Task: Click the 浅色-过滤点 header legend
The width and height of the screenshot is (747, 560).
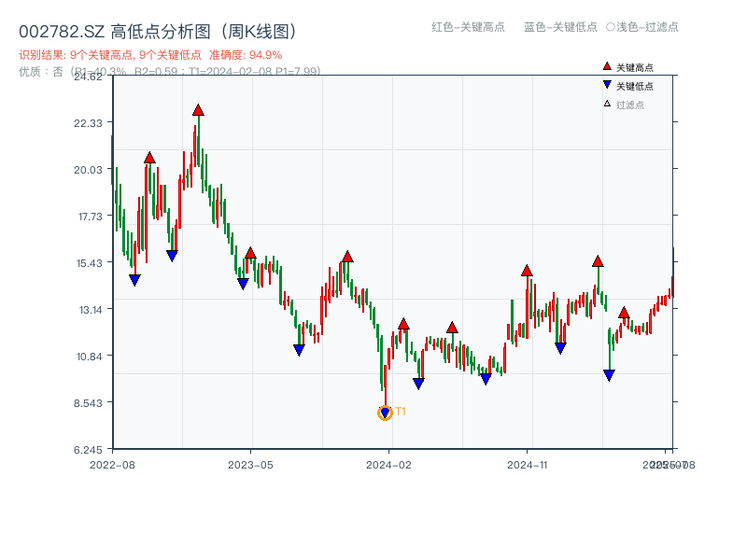Action: click(642, 27)
